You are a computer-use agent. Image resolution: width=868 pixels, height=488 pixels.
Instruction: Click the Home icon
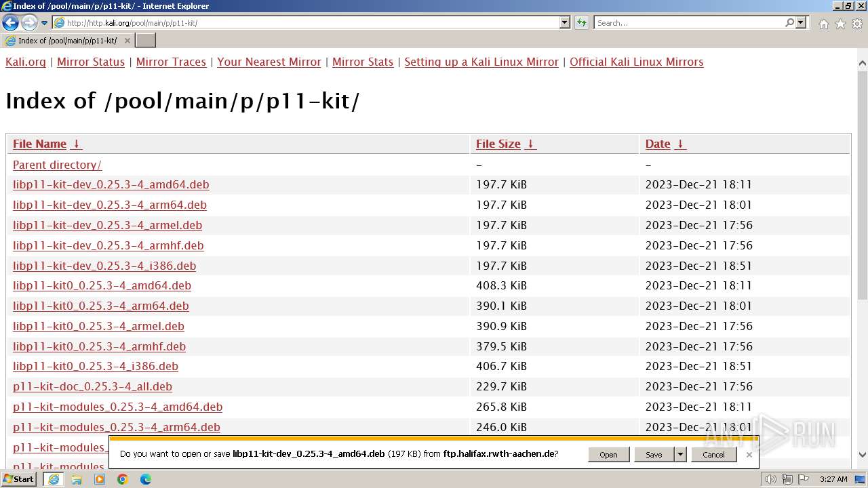tap(823, 24)
